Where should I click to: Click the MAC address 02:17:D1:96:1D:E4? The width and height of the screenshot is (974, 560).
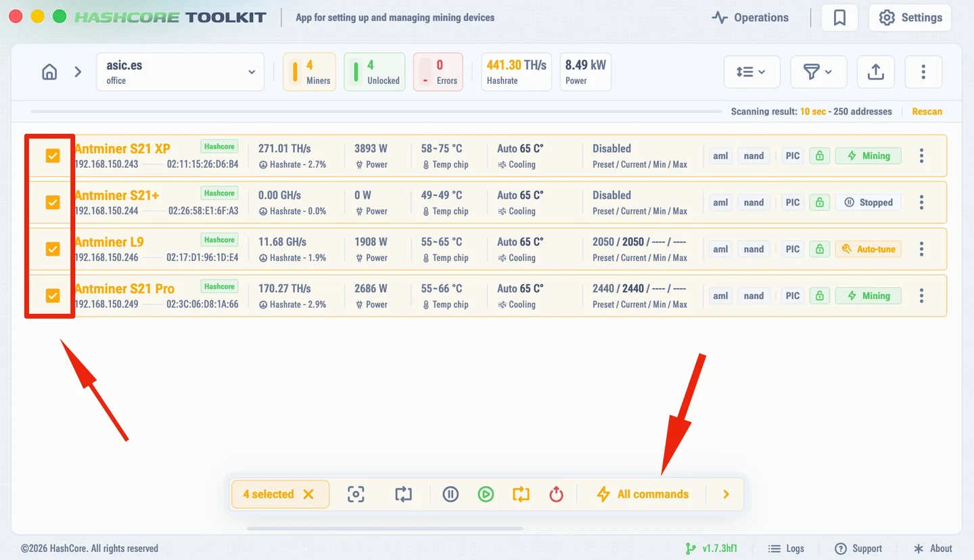[202, 258]
